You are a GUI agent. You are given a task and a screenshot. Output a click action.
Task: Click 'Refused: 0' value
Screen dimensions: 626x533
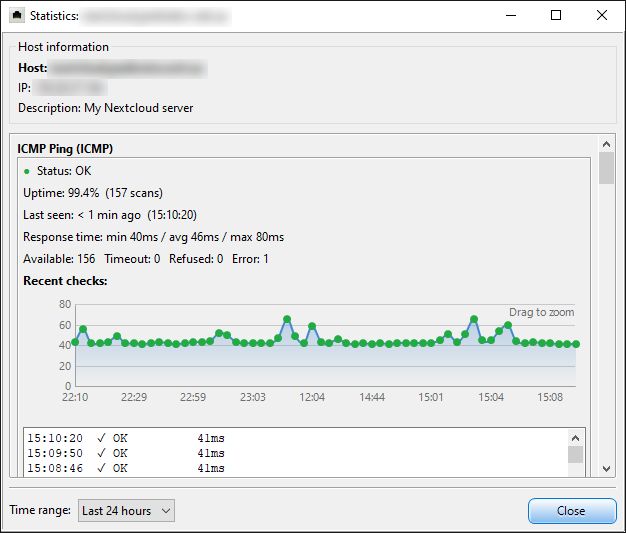point(196,259)
